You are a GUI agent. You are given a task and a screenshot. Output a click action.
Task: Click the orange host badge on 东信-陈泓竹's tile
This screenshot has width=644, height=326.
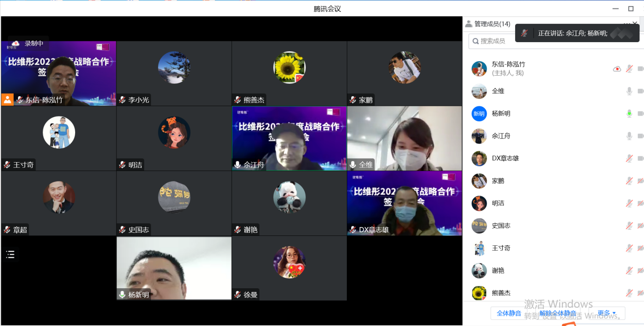click(7, 99)
